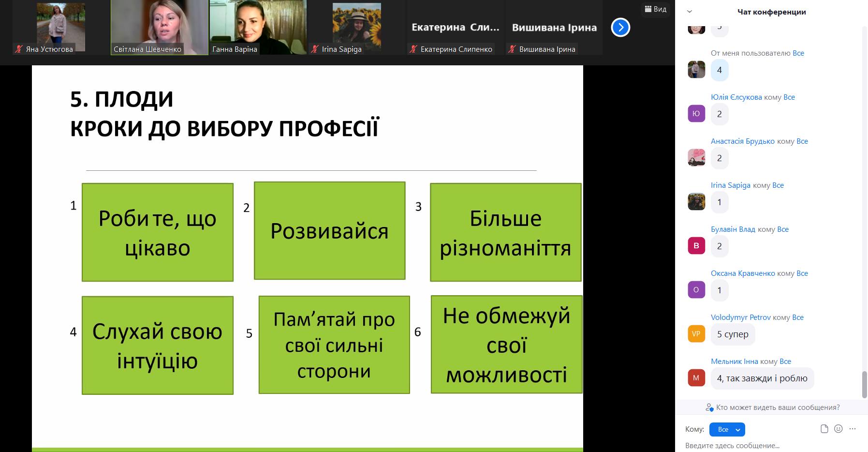Click the Чат конференции panel title

(x=771, y=12)
